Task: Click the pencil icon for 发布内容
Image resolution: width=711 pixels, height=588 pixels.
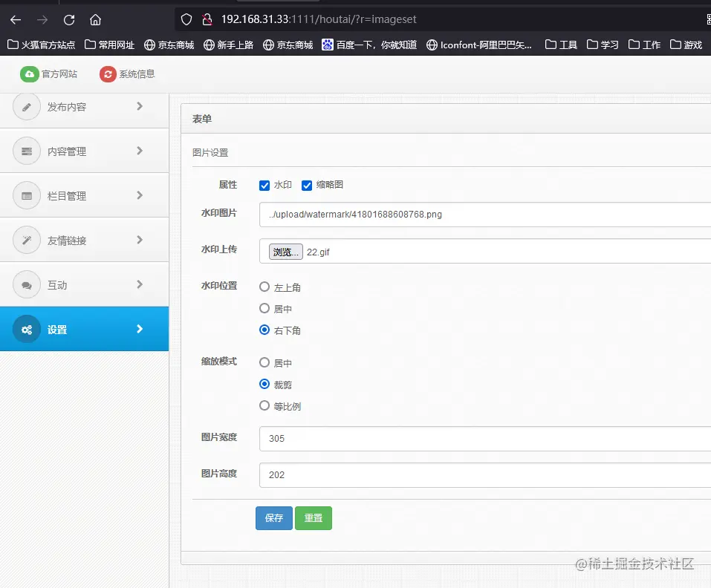Action: [x=27, y=106]
